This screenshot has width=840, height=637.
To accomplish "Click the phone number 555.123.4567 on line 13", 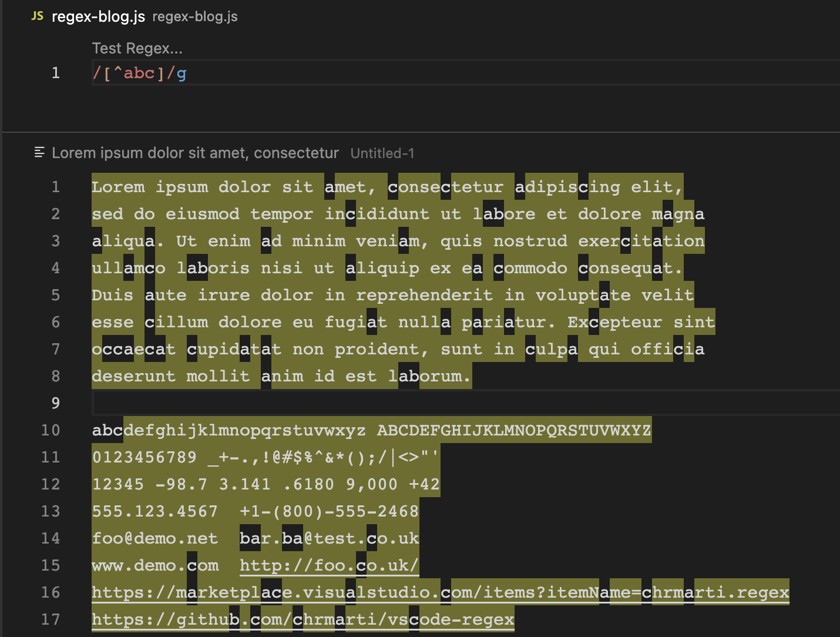I will (154, 511).
